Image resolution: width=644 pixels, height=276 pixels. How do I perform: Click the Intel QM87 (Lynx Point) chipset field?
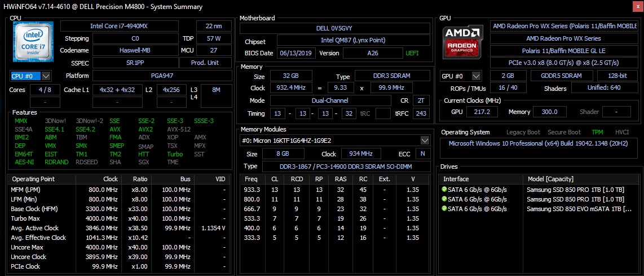353,40
